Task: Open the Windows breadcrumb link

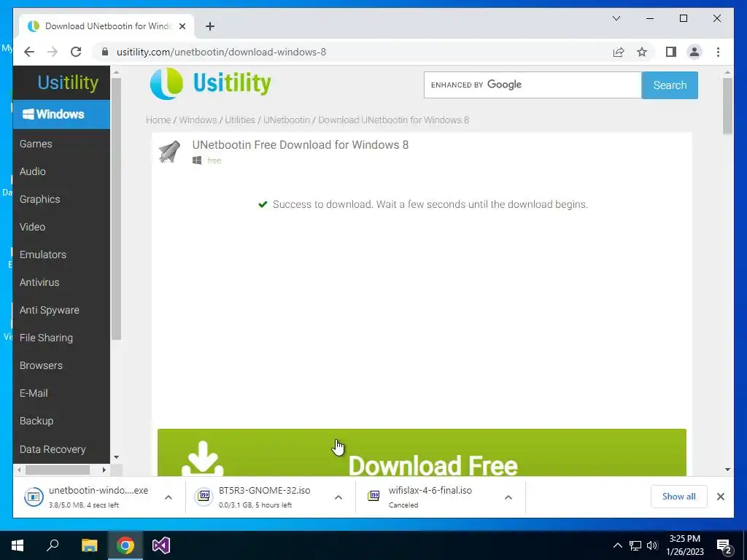Action: (198, 120)
